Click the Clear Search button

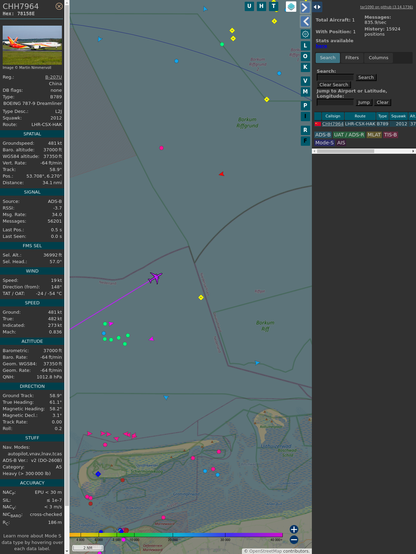[334, 85]
